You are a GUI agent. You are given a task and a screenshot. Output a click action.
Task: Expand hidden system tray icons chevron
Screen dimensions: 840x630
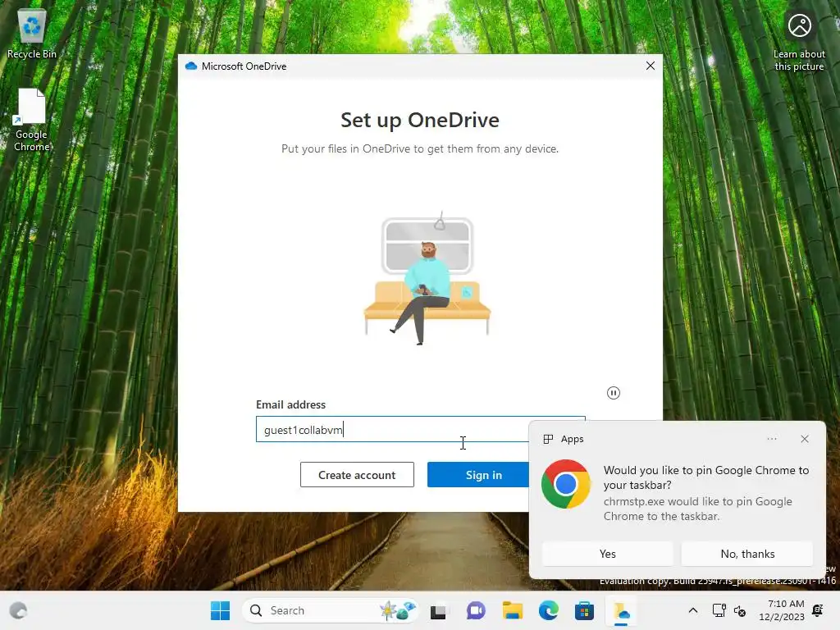pyautogui.click(x=692, y=610)
